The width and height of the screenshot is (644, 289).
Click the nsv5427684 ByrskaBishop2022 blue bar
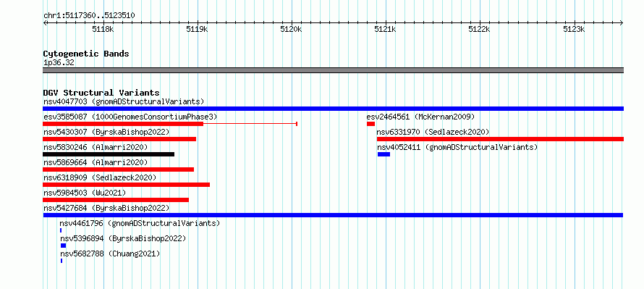[333, 215]
